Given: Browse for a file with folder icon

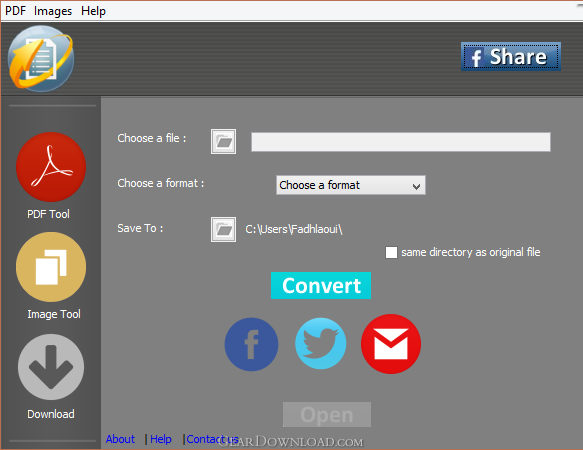Looking at the screenshot, I should coord(223,141).
